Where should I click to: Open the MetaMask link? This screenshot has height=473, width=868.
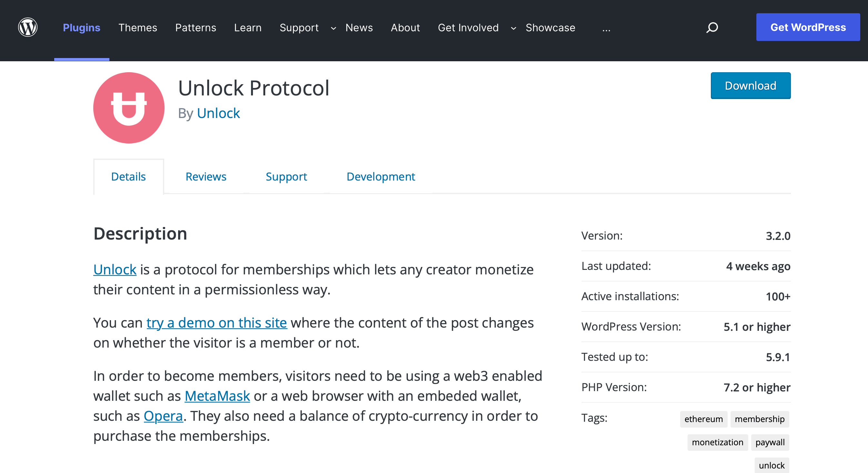(217, 396)
